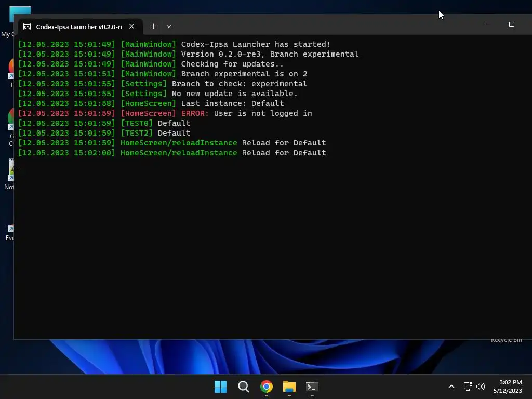Open network status tray icon
The height and width of the screenshot is (399, 532).
click(x=468, y=387)
